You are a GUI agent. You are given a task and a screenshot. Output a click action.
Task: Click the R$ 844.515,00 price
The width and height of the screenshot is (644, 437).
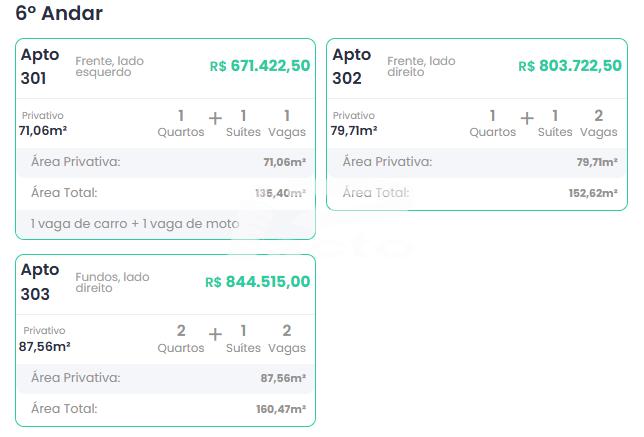pyautogui.click(x=257, y=282)
